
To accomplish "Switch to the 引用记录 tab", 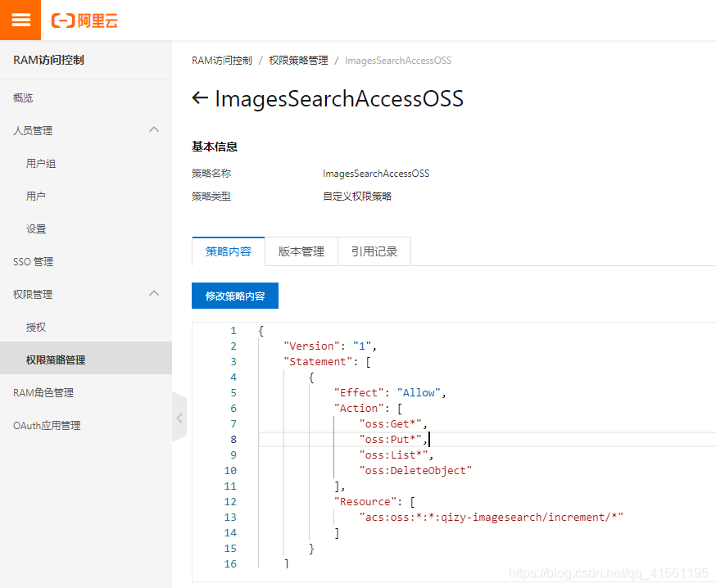I will (374, 251).
